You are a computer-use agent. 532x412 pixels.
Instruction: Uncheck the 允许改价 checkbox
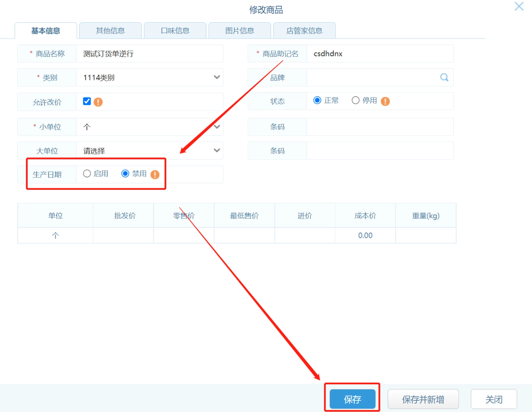click(x=87, y=101)
